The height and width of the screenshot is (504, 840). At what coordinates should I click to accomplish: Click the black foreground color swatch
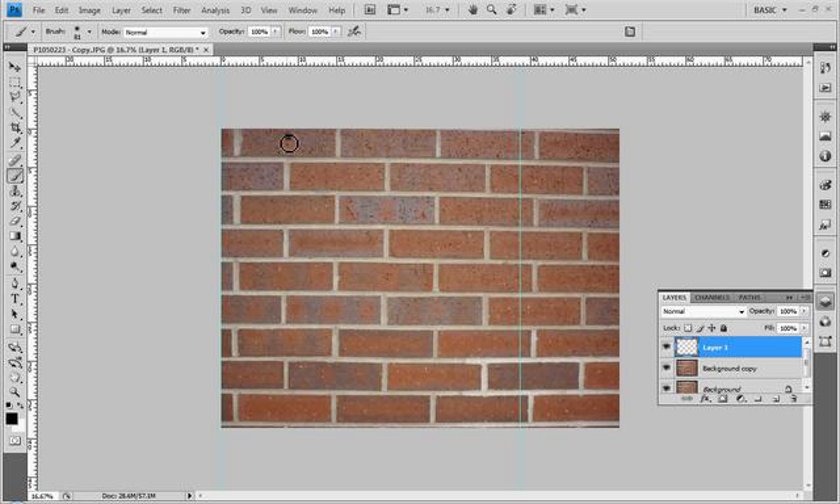12,419
